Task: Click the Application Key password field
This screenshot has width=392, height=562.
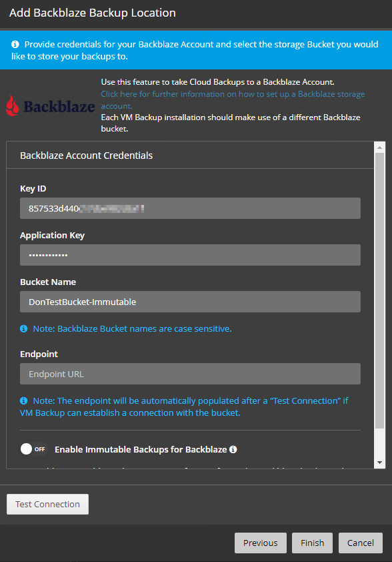Action: click(x=190, y=255)
